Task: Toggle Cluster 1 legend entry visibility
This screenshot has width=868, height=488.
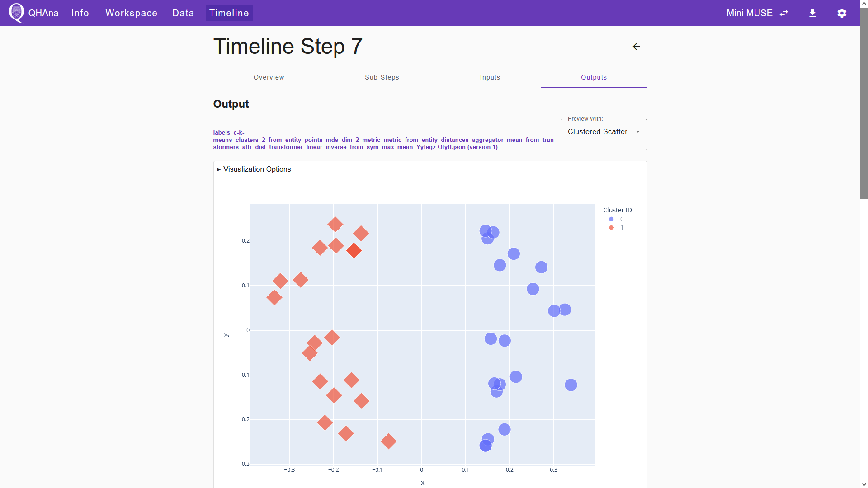Action: (x=617, y=228)
